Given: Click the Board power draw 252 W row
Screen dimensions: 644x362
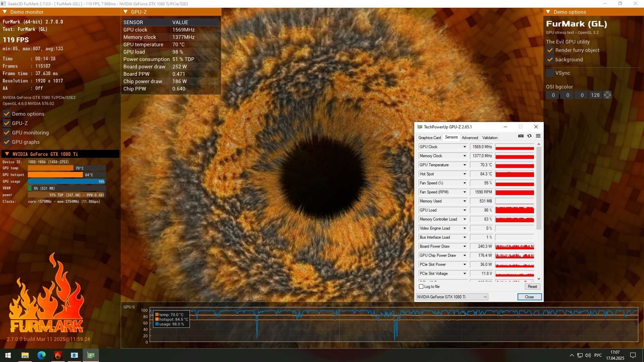Looking at the screenshot, I should [171, 67].
